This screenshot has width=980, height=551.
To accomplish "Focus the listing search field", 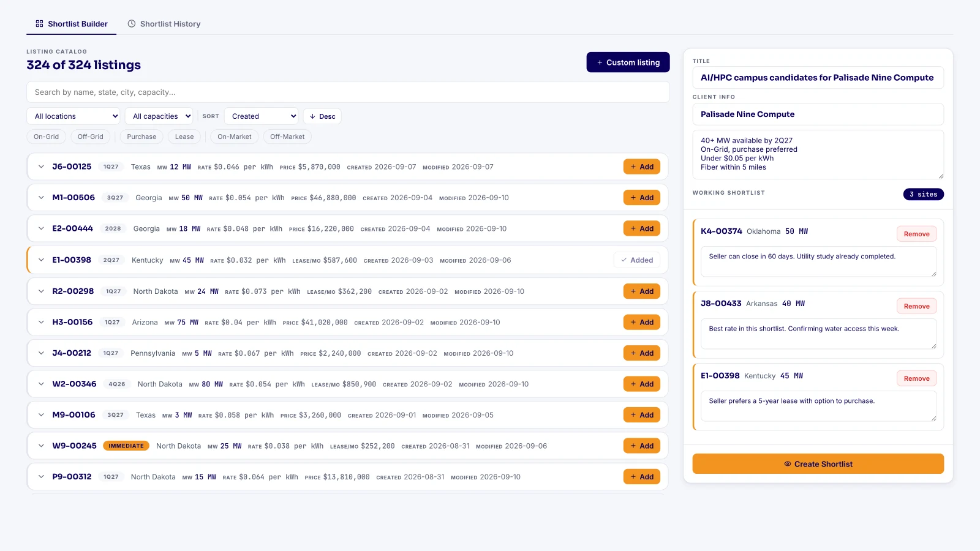I will (x=348, y=92).
